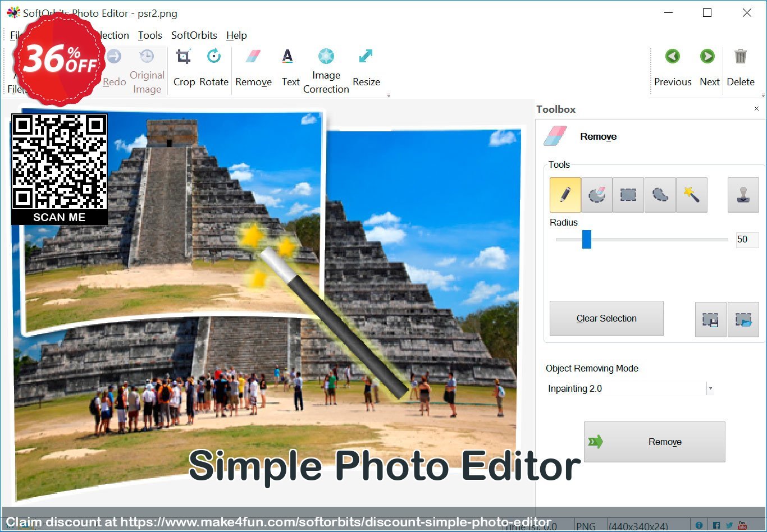Click the Save Selection icon
The image size is (767, 532).
[710, 319]
